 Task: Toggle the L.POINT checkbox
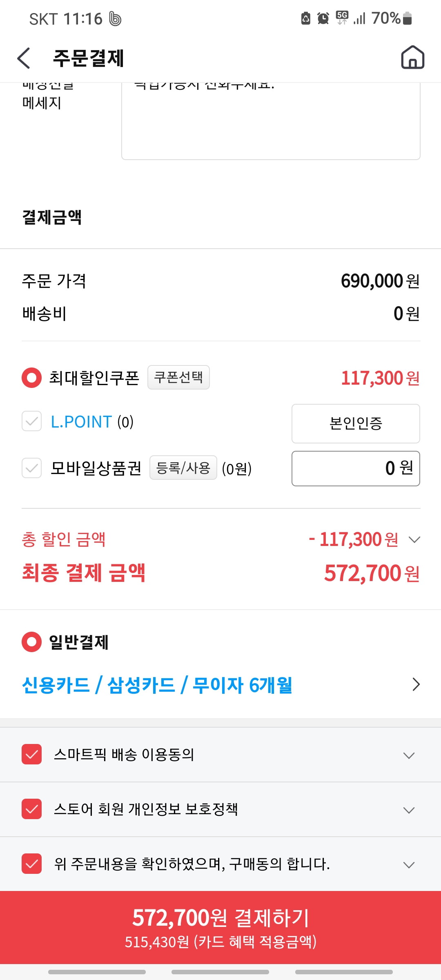(32, 421)
